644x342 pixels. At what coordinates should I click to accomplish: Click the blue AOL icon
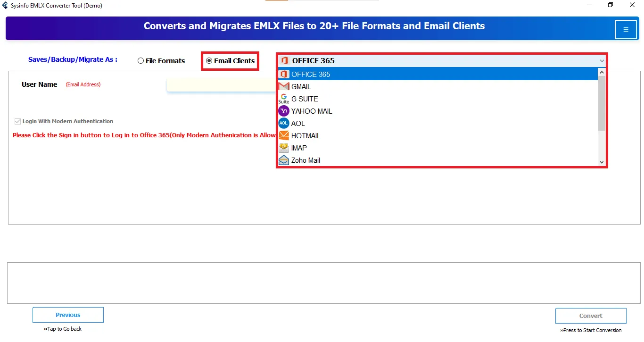[284, 124]
